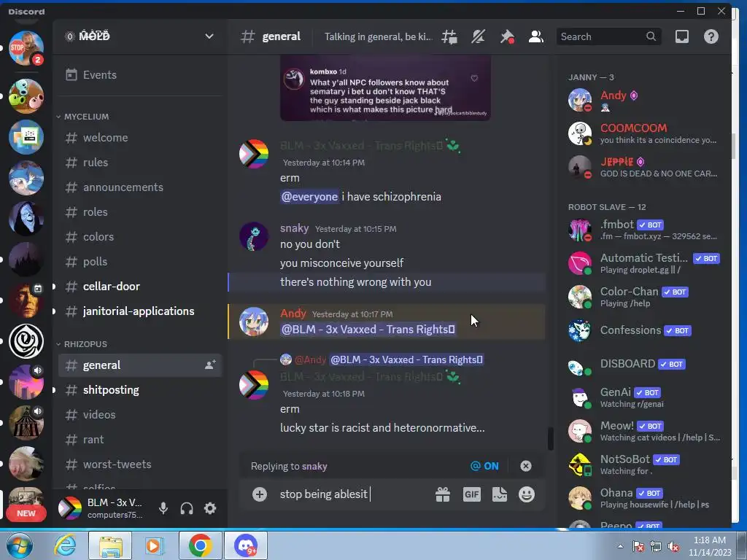
Task: Click the add attachment plus button
Action: pyautogui.click(x=260, y=494)
